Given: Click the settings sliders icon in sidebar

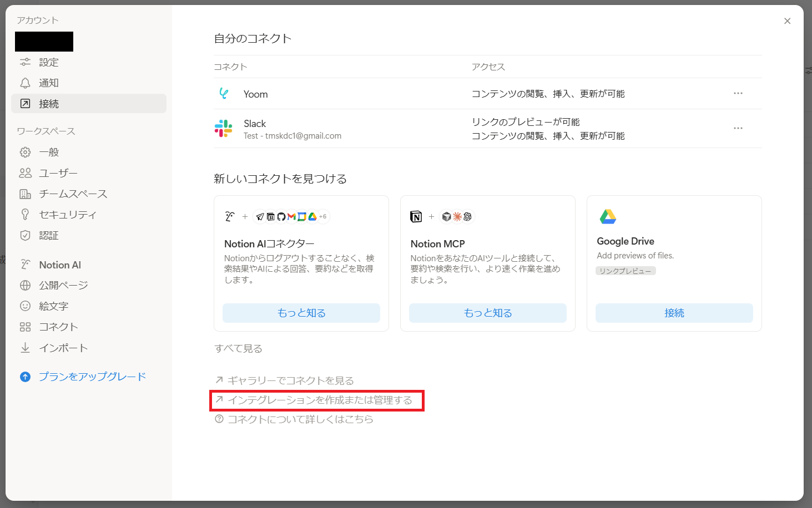Looking at the screenshot, I should click(x=25, y=62).
